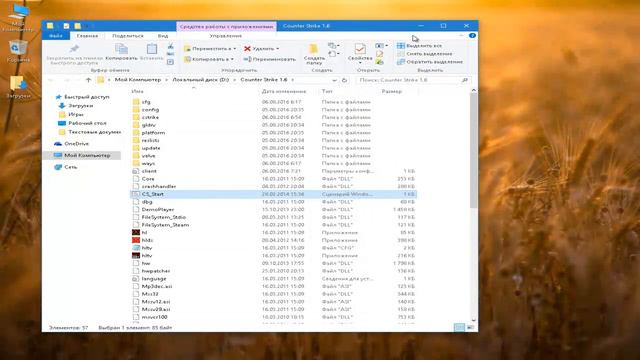
Task: Open the Файл tab
Action: click(56, 36)
